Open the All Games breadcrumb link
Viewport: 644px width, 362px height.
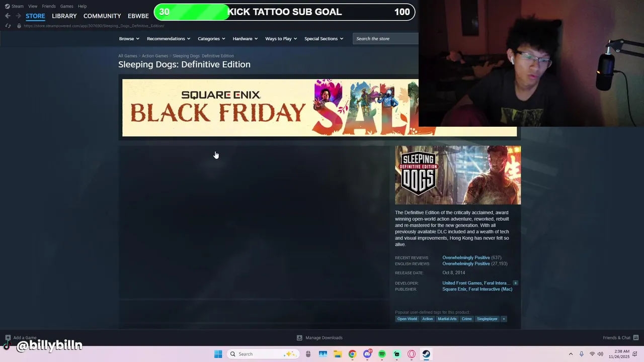point(128,56)
